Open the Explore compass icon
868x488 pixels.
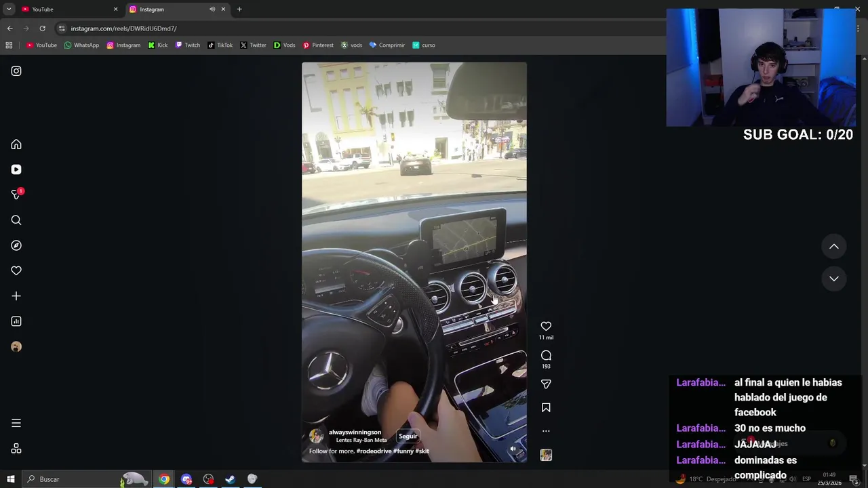click(x=16, y=245)
